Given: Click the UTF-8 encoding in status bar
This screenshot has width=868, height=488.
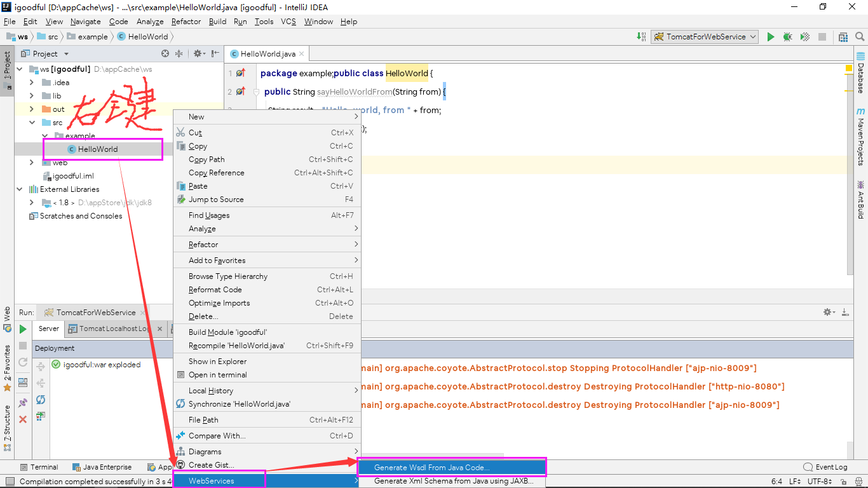Looking at the screenshot, I should pyautogui.click(x=820, y=482).
